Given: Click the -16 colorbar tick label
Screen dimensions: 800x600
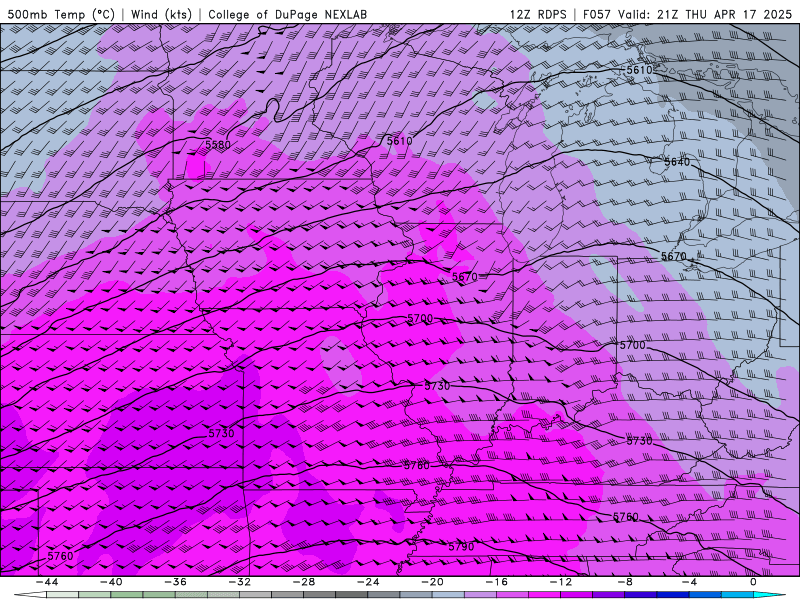Looking at the screenshot, I should tap(497, 582).
